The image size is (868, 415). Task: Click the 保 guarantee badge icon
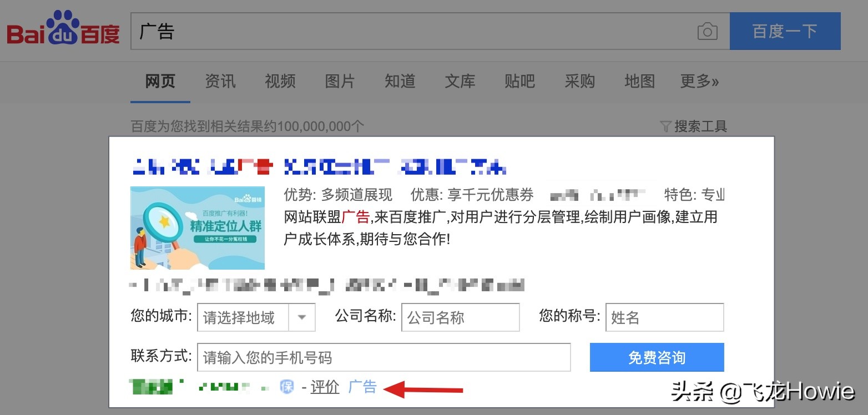coord(286,387)
